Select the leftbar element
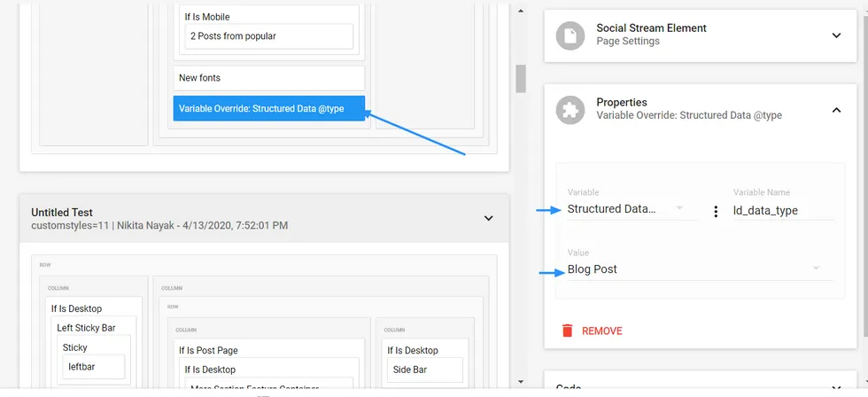Image resolution: width=868 pixels, height=397 pixels. tap(93, 365)
